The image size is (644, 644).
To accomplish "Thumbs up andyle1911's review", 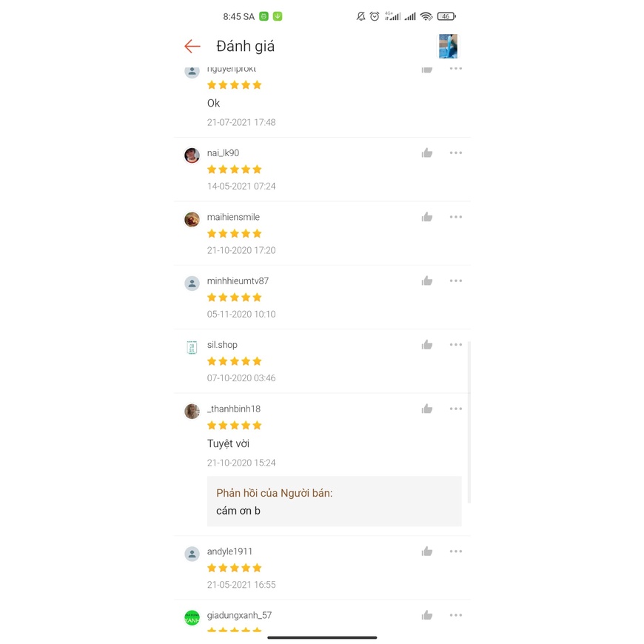I will [427, 551].
